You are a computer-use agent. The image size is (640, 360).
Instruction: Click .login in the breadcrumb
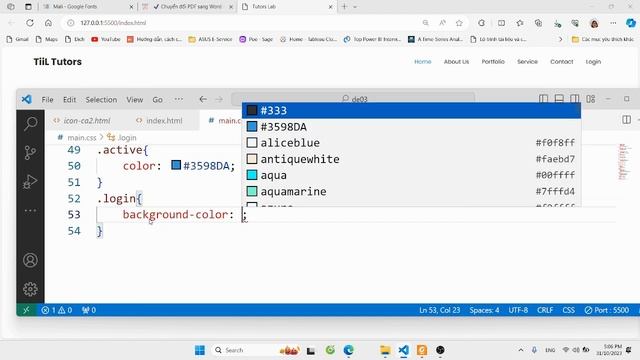pyautogui.click(x=126, y=138)
